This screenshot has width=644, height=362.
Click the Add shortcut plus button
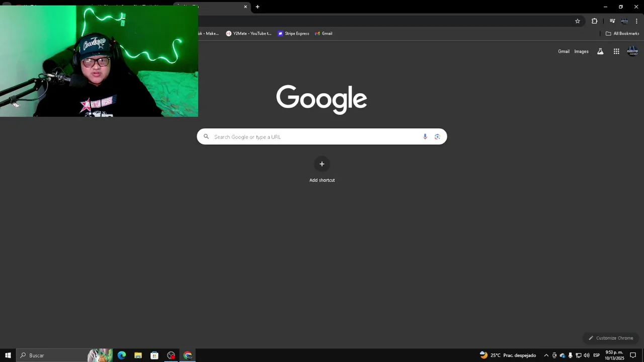(x=322, y=164)
